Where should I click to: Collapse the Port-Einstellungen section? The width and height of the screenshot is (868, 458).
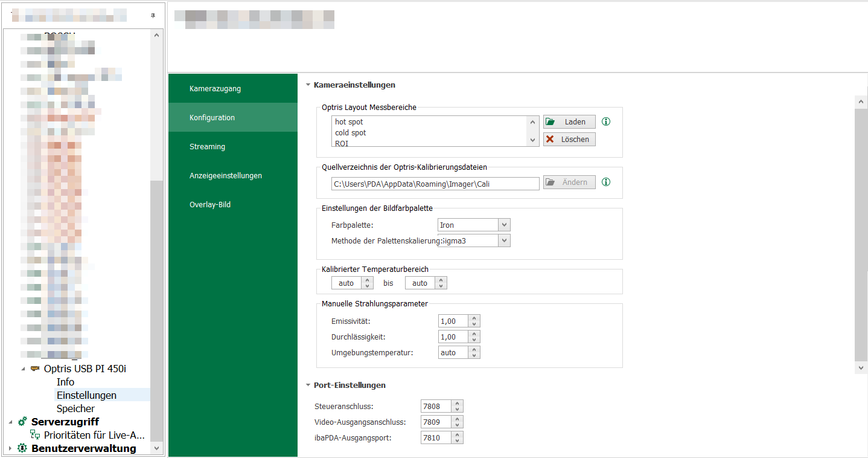pyautogui.click(x=308, y=385)
